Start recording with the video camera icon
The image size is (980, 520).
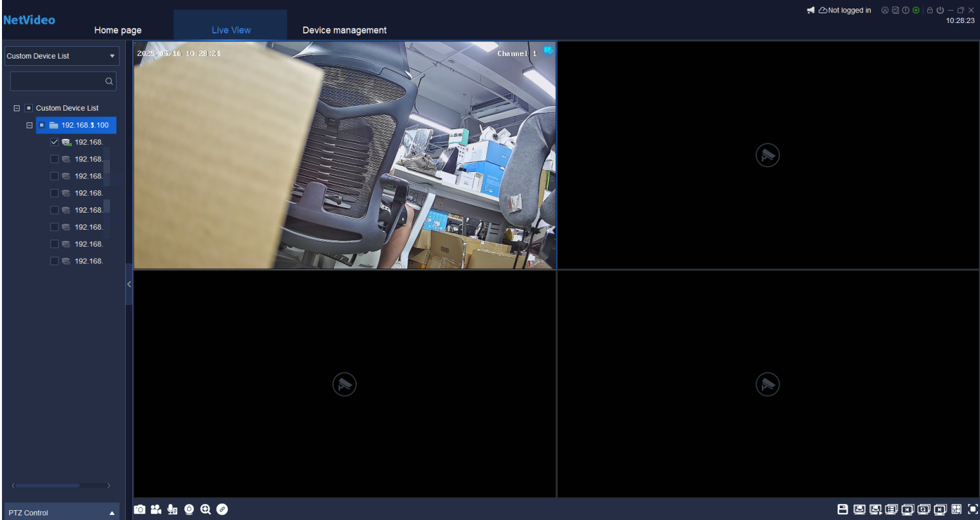pos(156,509)
